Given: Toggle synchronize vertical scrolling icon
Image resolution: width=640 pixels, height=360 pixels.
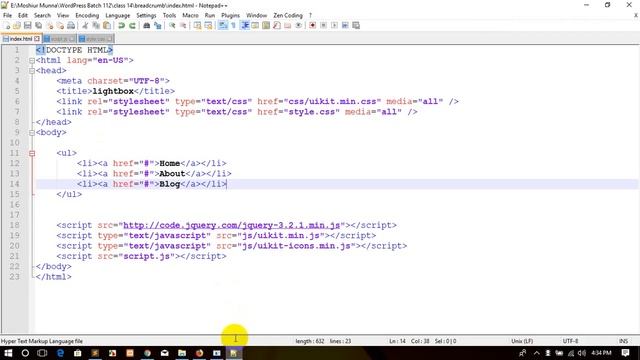Looking at the screenshot, I should pos(198,25).
